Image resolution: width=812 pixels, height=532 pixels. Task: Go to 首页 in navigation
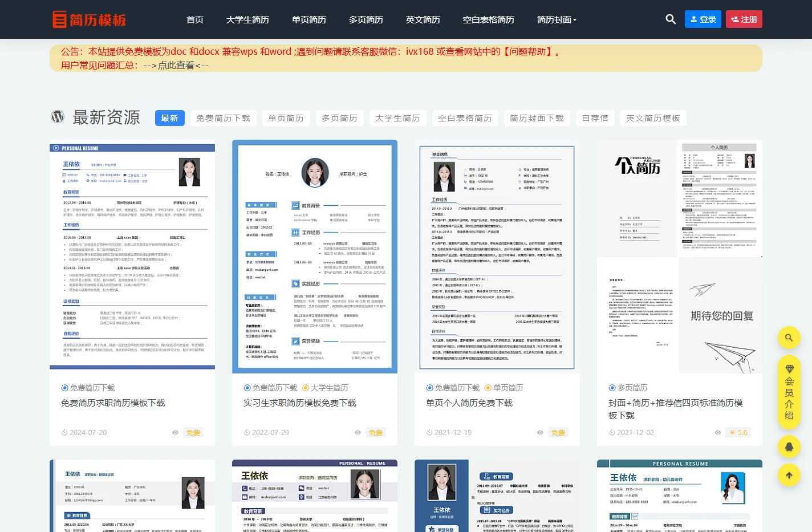[x=195, y=19]
